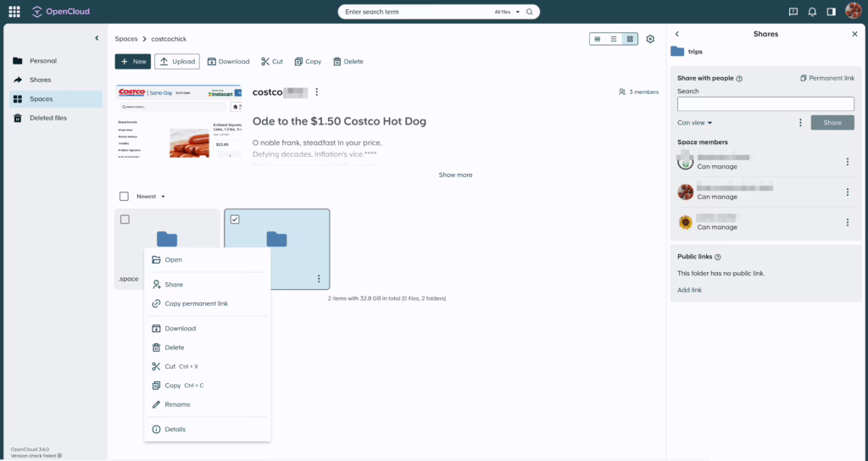Delete selected item from toolbar
Screen dimensions: 868x461
348,61
